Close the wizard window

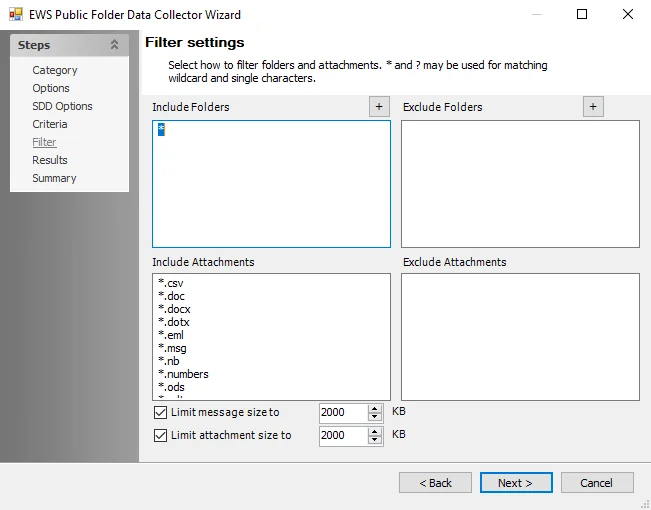point(628,14)
